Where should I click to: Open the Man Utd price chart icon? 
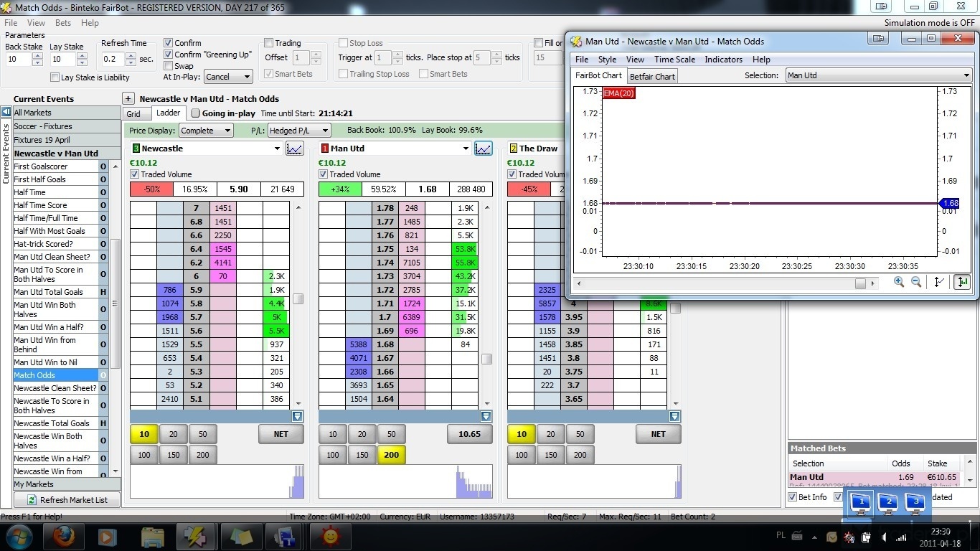pos(484,149)
